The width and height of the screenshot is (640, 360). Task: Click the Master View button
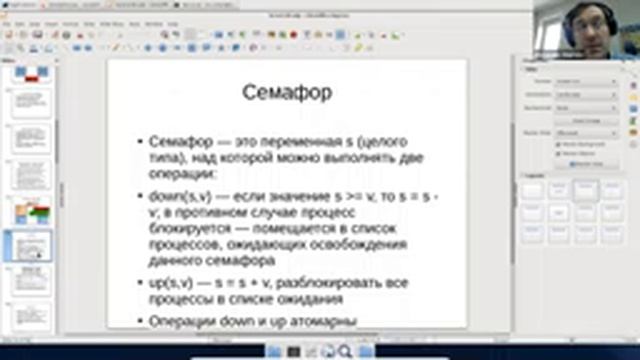(586, 164)
